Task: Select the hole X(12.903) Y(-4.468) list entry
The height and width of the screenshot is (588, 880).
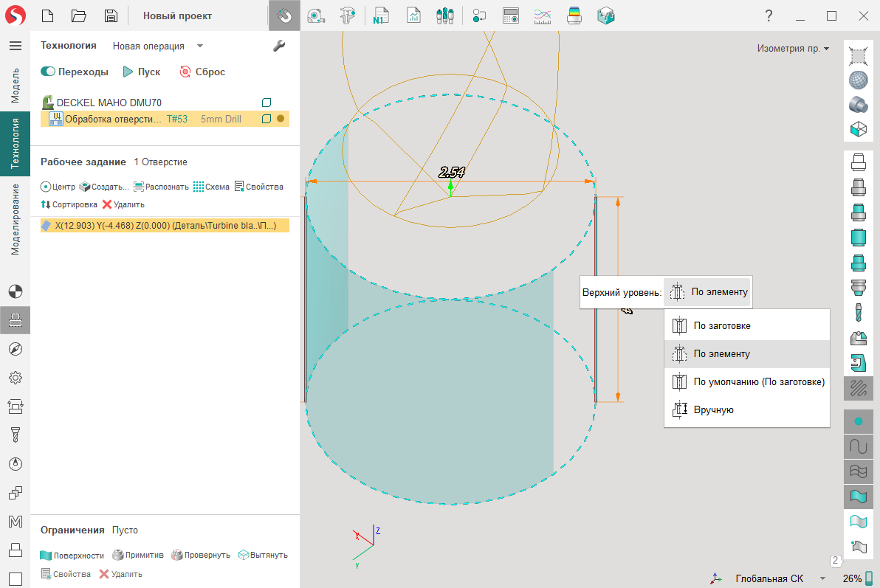Action: (165, 226)
